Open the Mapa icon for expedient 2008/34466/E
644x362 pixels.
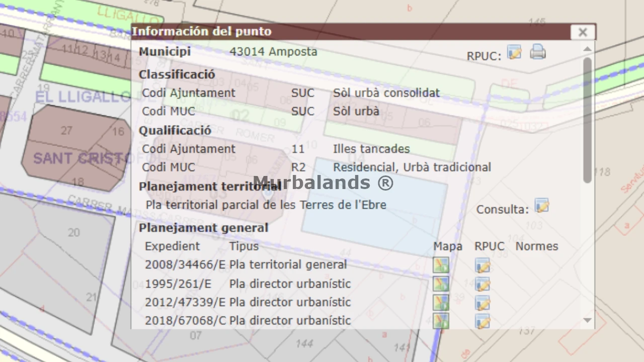point(441,265)
